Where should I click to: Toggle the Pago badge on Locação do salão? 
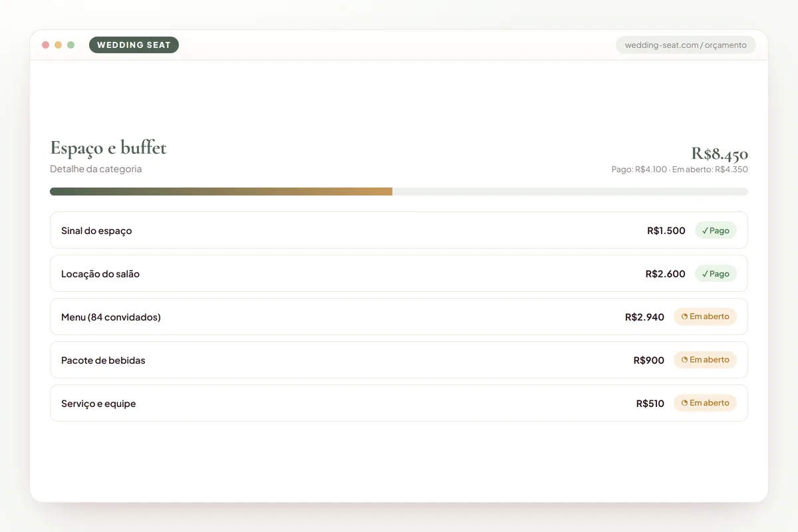[x=716, y=274]
